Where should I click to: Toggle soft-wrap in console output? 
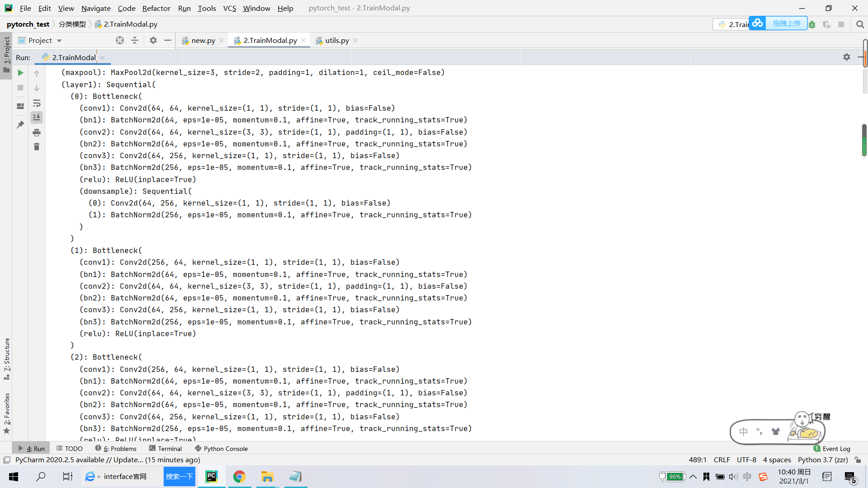37,103
